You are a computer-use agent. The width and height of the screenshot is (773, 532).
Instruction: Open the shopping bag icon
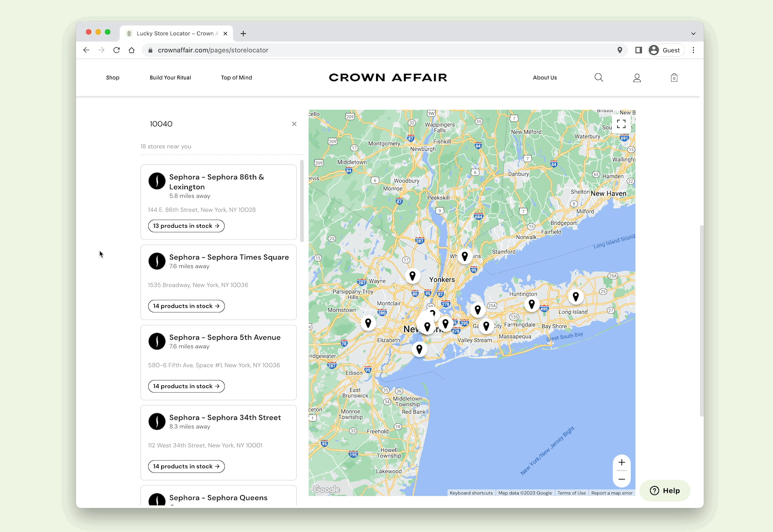click(x=674, y=78)
